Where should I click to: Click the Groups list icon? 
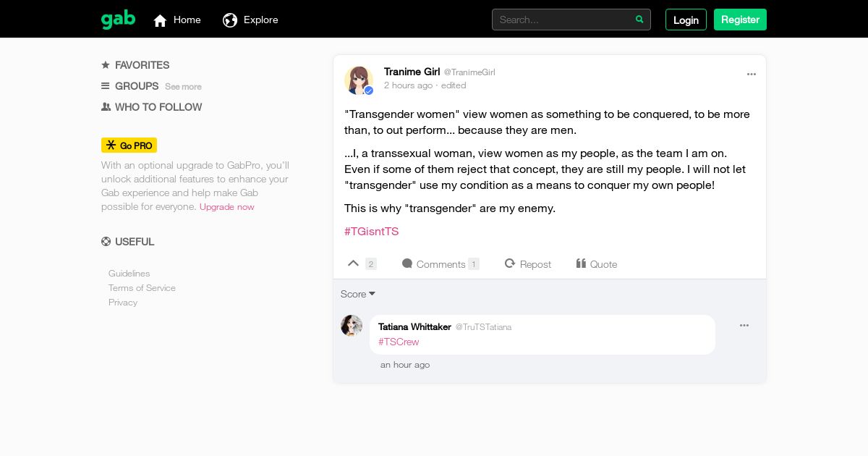tap(106, 86)
